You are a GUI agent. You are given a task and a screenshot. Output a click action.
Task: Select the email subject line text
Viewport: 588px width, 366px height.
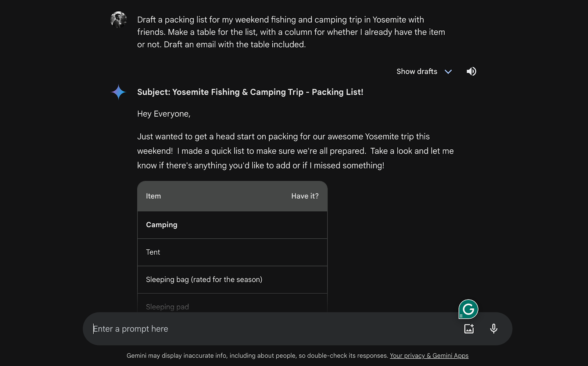[250, 92]
